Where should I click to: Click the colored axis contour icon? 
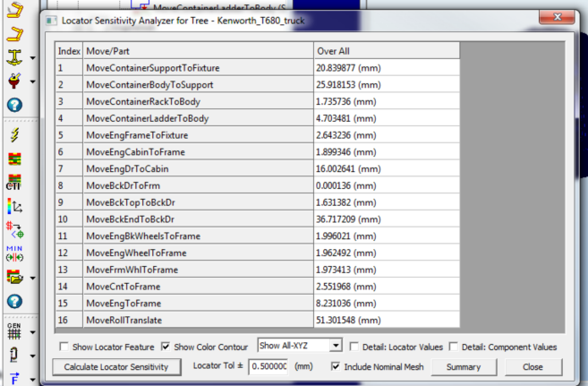pos(13,207)
